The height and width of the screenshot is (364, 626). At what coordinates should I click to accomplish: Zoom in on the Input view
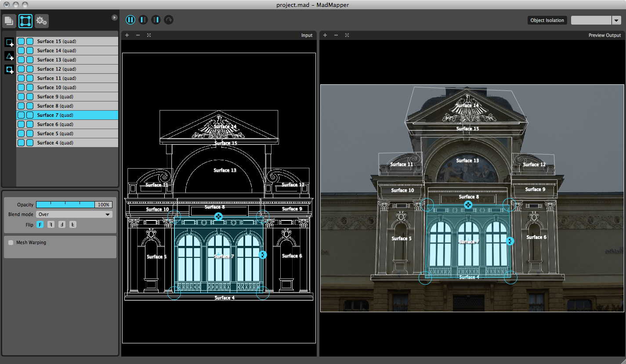click(x=127, y=35)
